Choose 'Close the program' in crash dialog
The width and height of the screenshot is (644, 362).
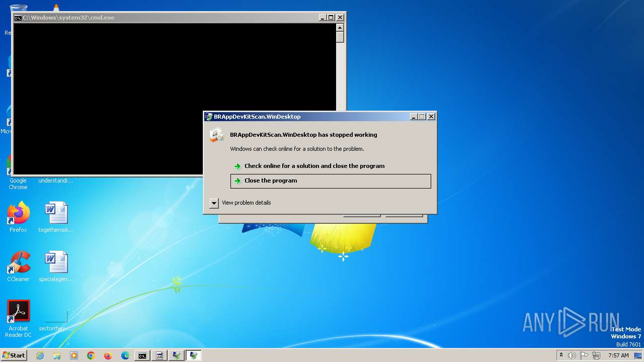[x=331, y=181]
